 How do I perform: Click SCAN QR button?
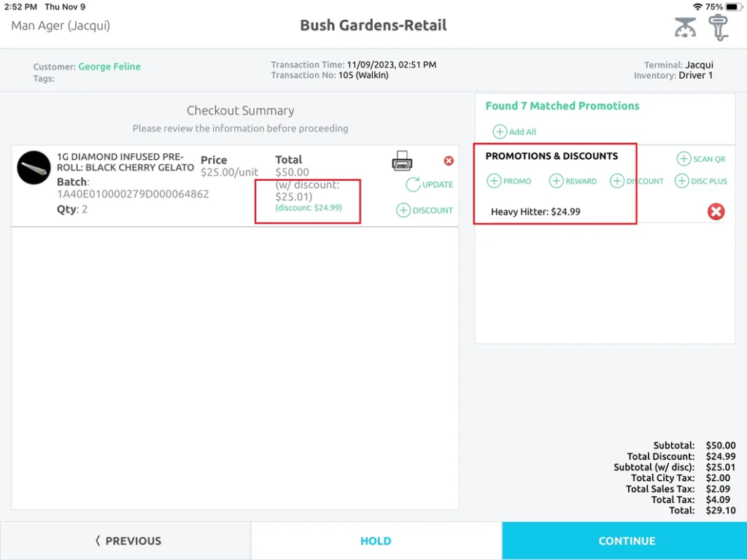(701, 159)
